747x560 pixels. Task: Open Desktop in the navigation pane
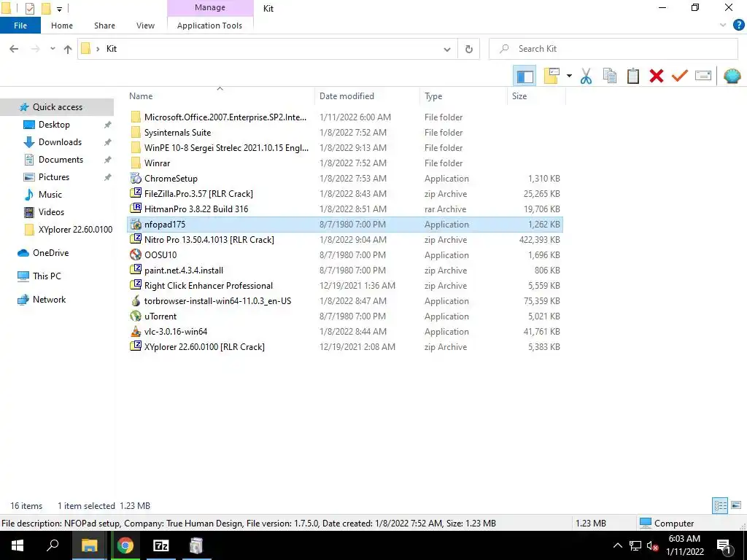click(54, 125)
